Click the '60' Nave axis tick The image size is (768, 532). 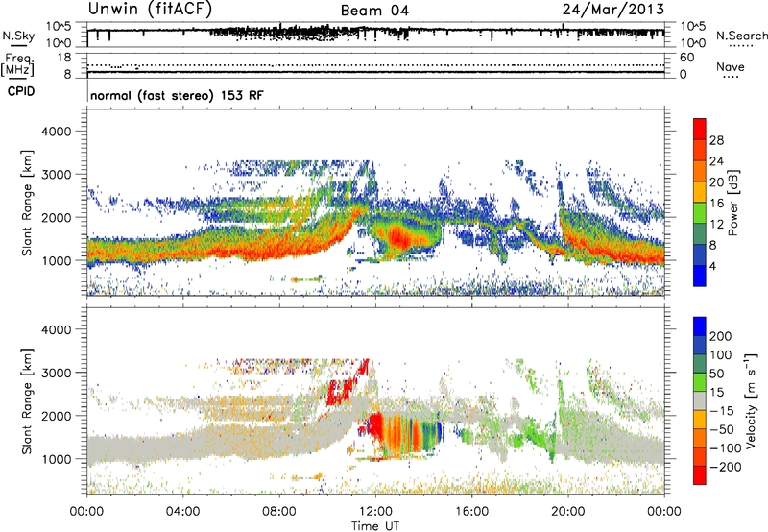point(686,58)
